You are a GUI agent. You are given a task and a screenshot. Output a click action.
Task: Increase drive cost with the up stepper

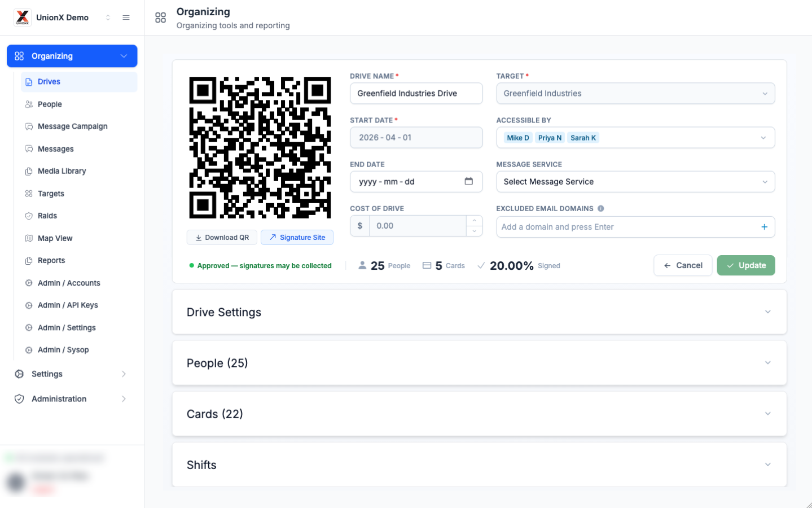475,221
